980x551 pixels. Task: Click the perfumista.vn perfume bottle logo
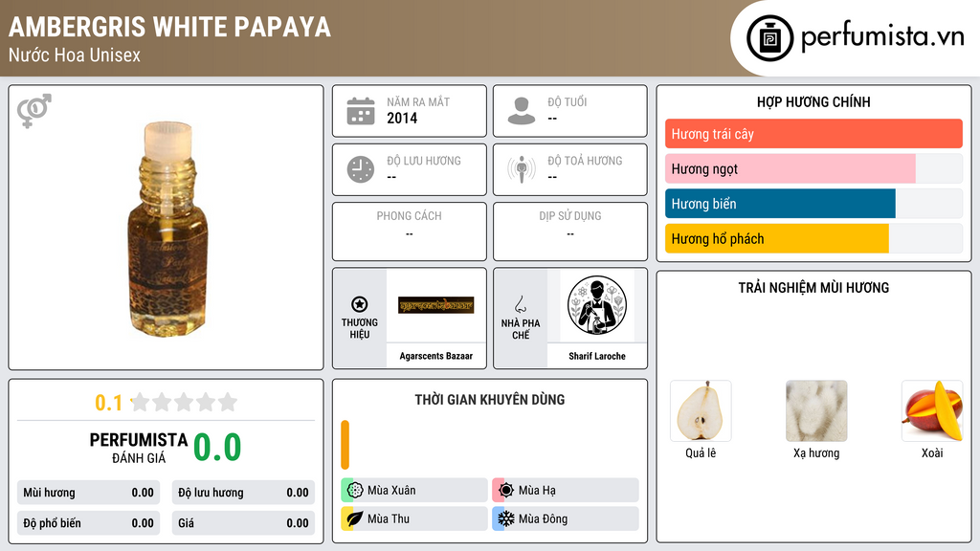click(x=770, y=38)
